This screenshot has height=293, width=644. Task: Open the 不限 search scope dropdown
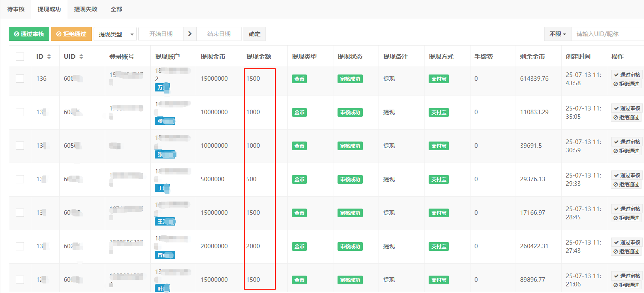[557, 34]
